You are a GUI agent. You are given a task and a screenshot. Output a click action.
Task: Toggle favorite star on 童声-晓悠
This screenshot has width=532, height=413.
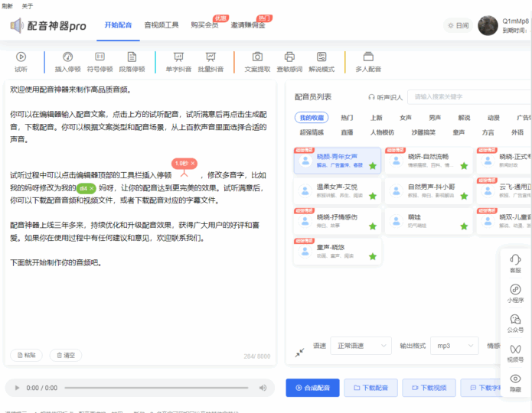373,256
